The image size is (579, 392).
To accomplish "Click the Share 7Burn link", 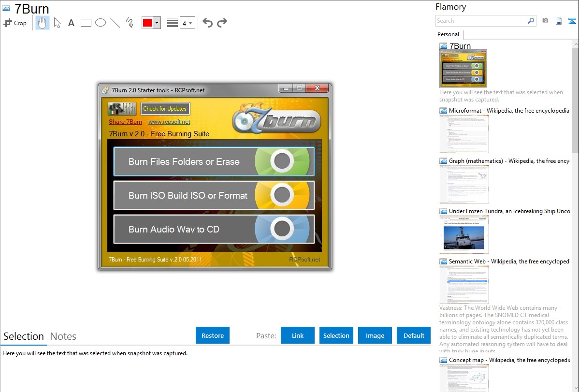I will point(125,121).
